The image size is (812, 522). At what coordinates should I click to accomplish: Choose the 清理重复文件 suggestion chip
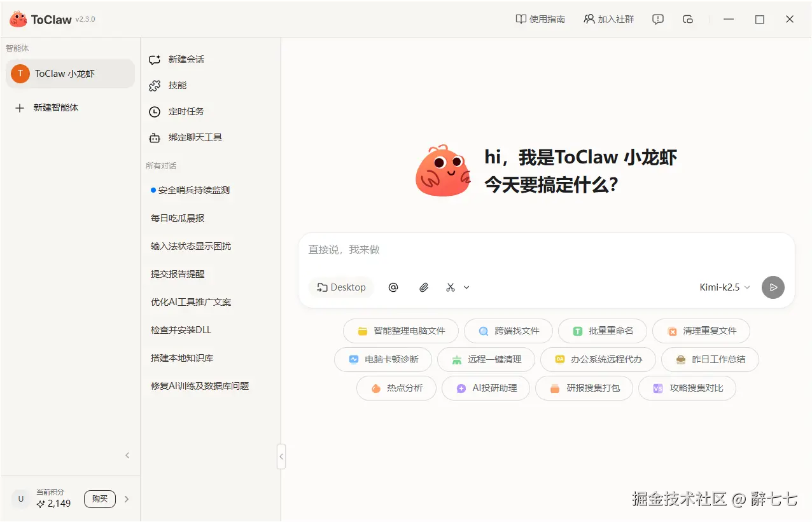(x=701, y=331)
